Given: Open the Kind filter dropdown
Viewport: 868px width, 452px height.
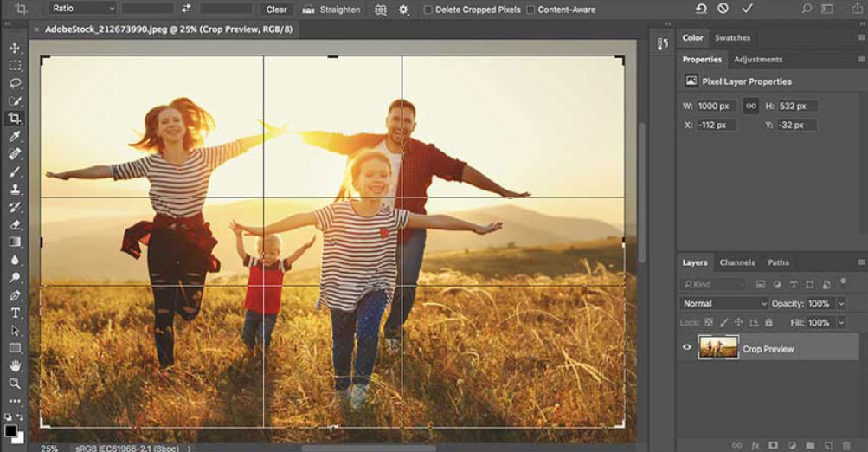Looking at the screenshot, I should click(x=713, y=285).
